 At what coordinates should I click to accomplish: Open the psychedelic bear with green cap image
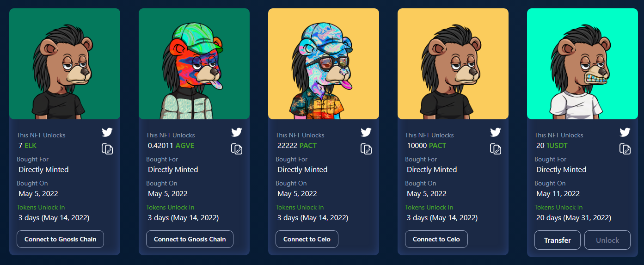[194, 64]
